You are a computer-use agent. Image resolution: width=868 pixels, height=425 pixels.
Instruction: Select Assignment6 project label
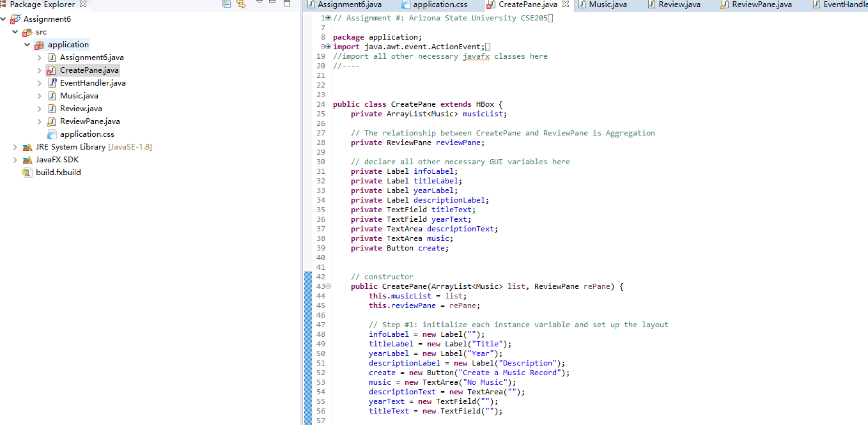pos(47,19)
